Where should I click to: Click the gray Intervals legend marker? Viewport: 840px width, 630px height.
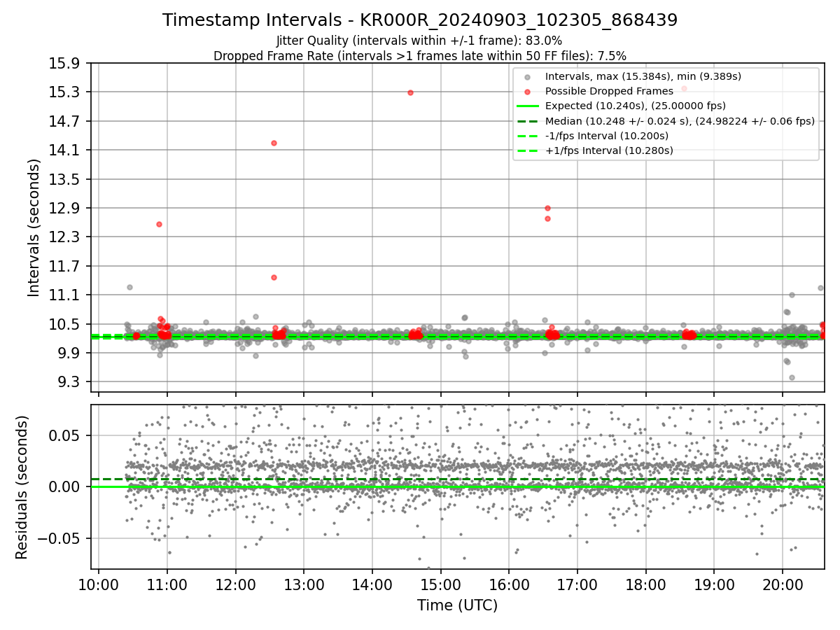528,76
